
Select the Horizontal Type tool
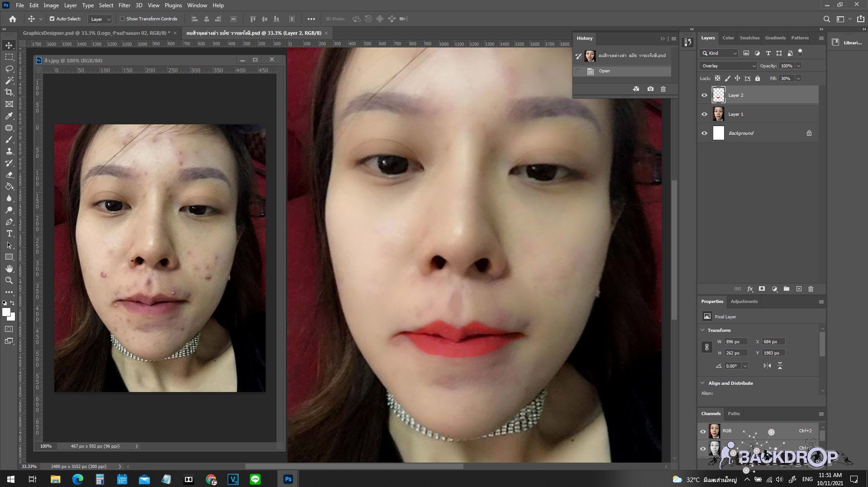coord(9,233)
